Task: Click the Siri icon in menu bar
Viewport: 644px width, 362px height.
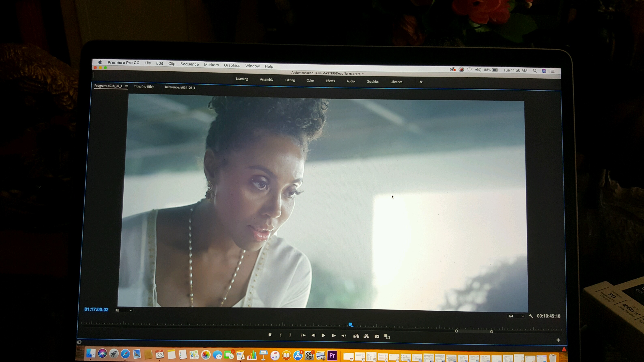Action: coord(544,71)
